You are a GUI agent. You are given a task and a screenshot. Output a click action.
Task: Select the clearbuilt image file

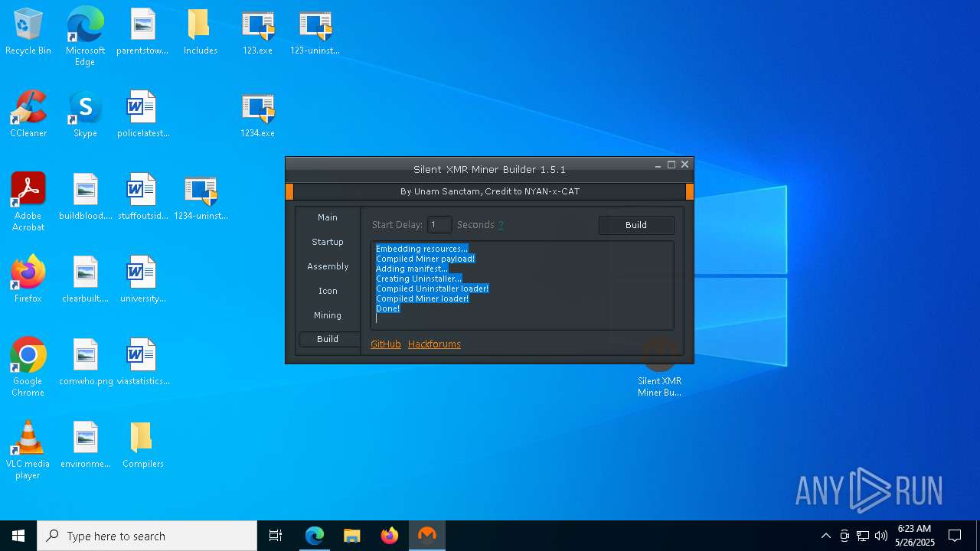click(85, 280)
